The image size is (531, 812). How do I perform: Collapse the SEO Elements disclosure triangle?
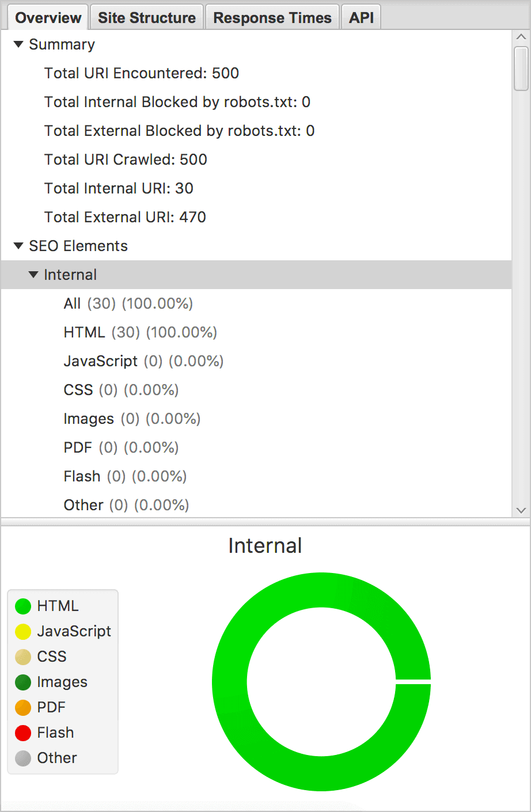point(18,246)
